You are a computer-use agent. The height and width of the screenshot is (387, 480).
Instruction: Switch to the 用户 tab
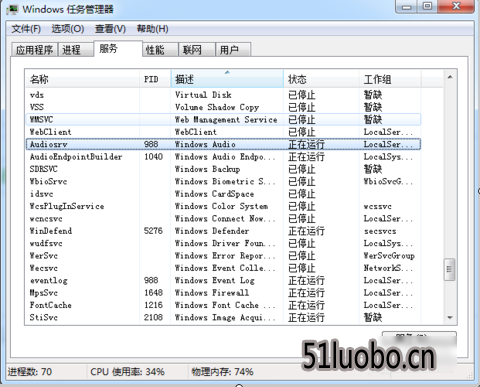[233, 50]
